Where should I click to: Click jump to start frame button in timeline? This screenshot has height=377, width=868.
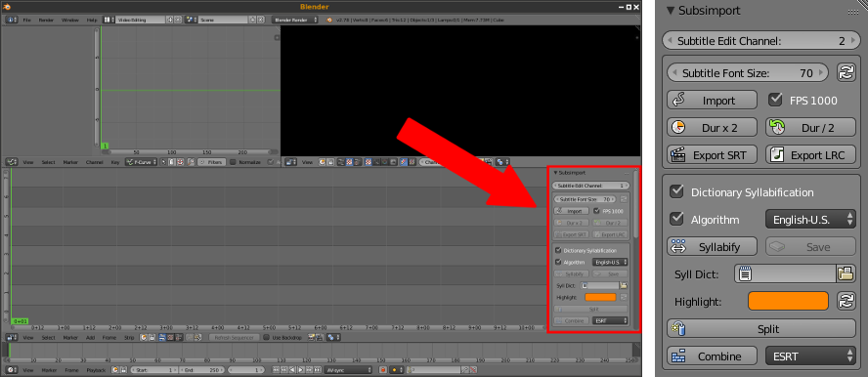click(x=276, y=370)
